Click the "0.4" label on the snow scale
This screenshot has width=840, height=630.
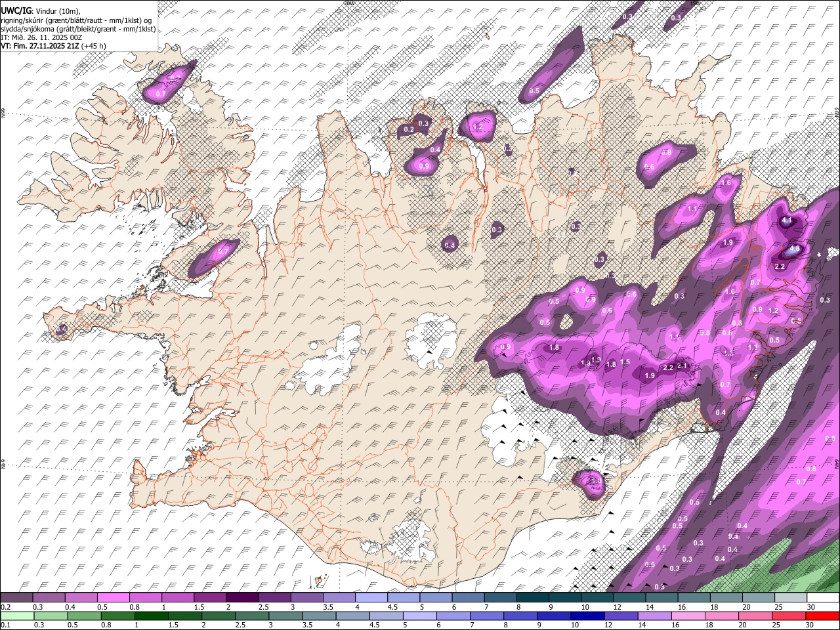70,607
